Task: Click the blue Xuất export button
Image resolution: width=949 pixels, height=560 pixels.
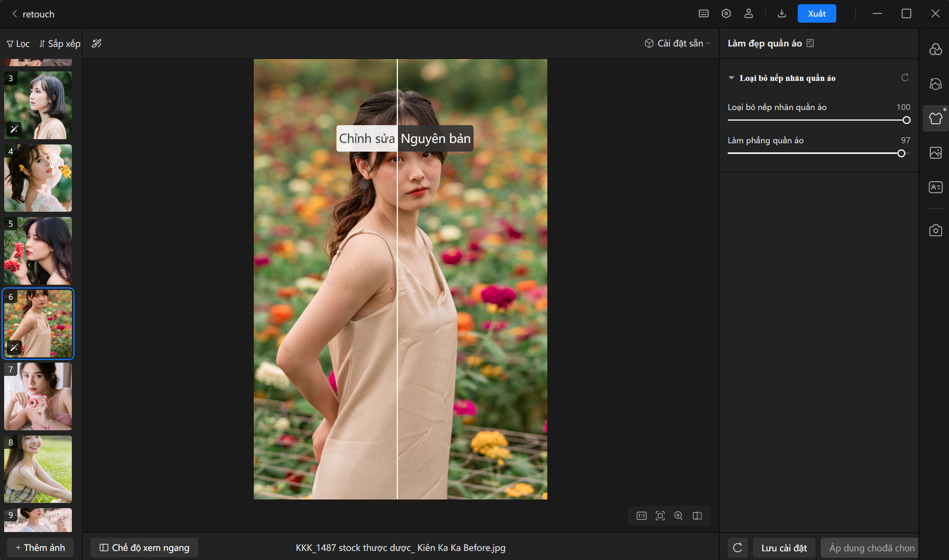Action: point(817,14)
